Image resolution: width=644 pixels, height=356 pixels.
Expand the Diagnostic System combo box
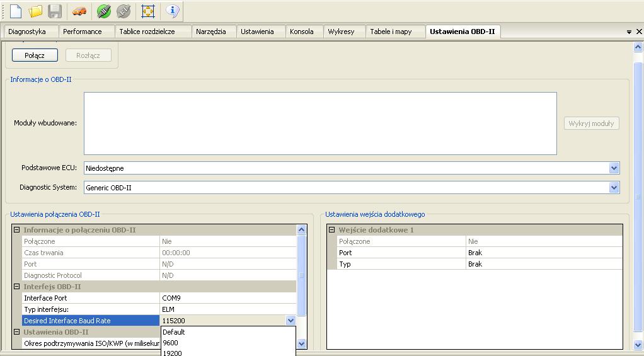(x=614, y=188)
